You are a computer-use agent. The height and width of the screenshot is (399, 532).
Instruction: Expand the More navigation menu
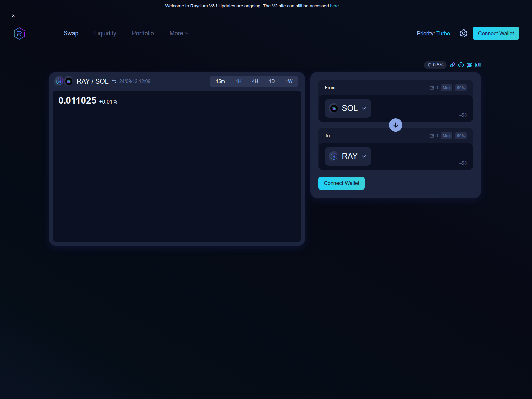pyautogui.click(x=179, y=33)
